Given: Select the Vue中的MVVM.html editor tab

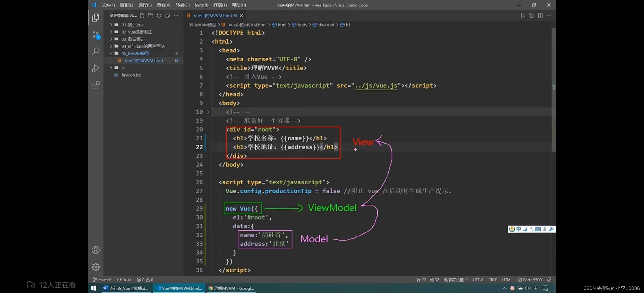Looking at the screenshot, I should [x=213, y=16].
